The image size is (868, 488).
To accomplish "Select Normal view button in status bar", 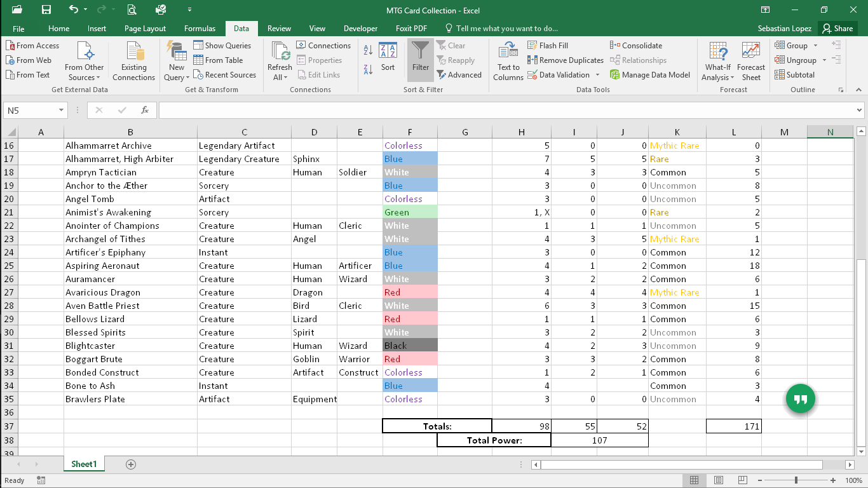I will pos(695,480).
